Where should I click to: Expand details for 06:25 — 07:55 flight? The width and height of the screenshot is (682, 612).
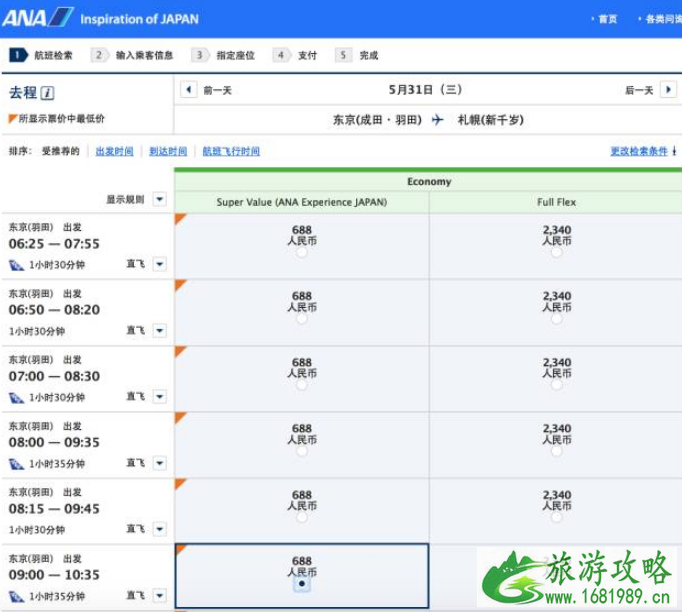point(160,264)
